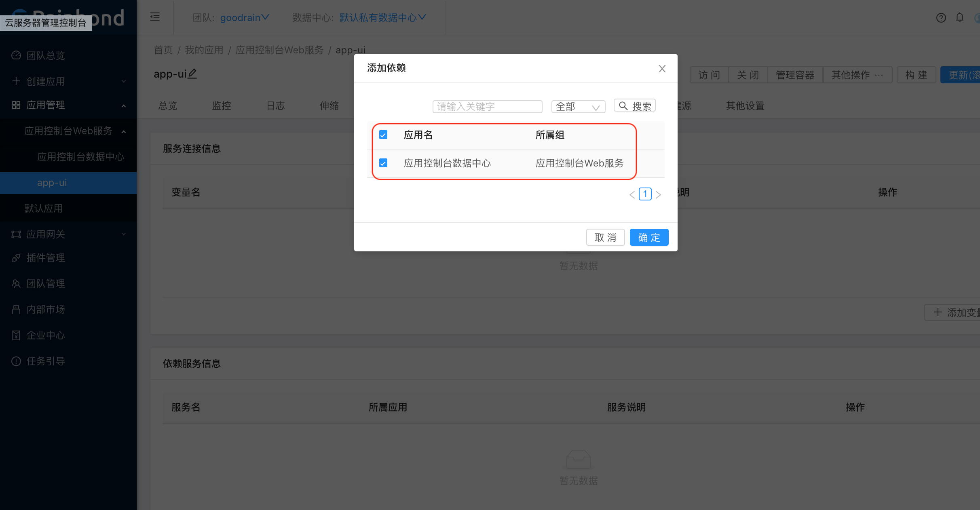Open 首页 breadcrumb link
980x510 pixels.
coord(163,50)
